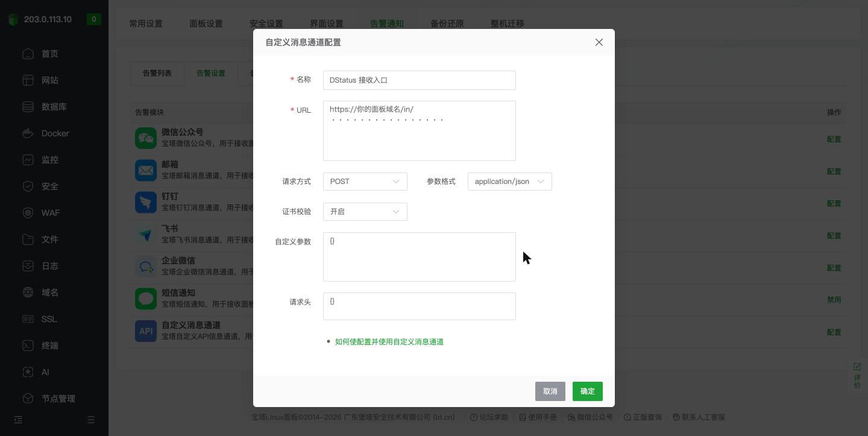Image resolution: width=868 pixels, height=436 pixels.
Task: Switch to the 面板设置 tab
Action: pos(206,24)
